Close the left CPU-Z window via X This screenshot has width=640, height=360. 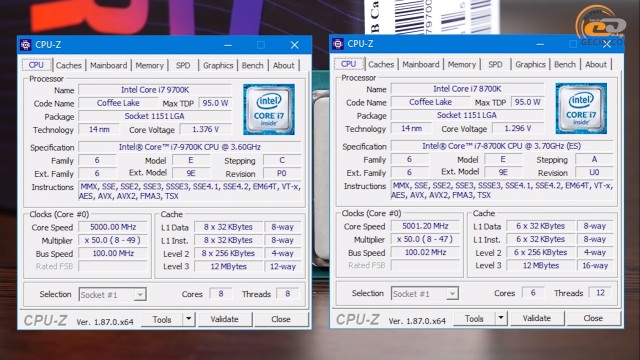[294, 45]
